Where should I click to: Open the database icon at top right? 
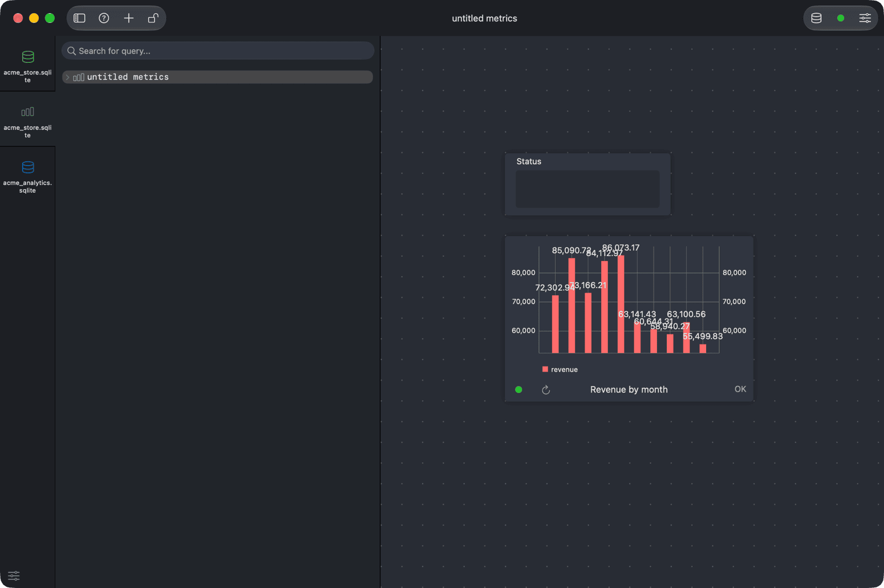click(816, 18)
